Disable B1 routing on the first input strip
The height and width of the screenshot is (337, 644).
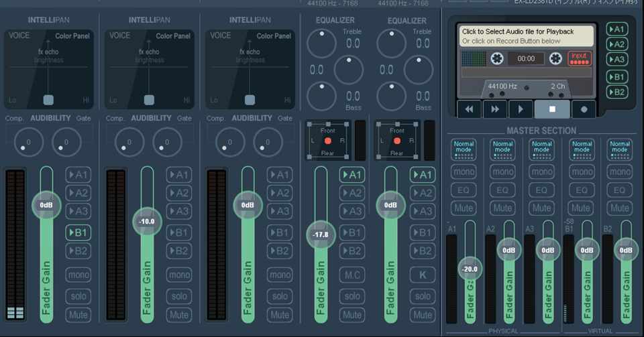(x=78, y=232)
